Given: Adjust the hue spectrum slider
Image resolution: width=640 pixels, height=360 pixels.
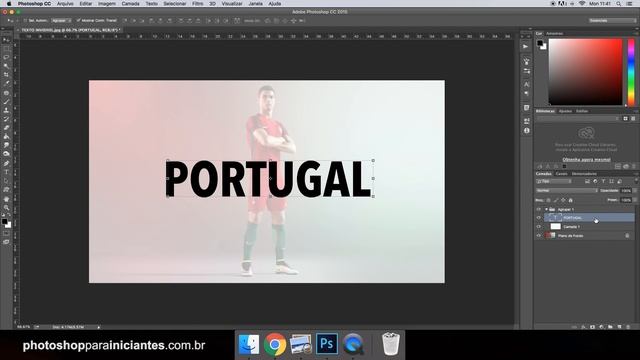Looking at the screenshot, I should (631, 72).
